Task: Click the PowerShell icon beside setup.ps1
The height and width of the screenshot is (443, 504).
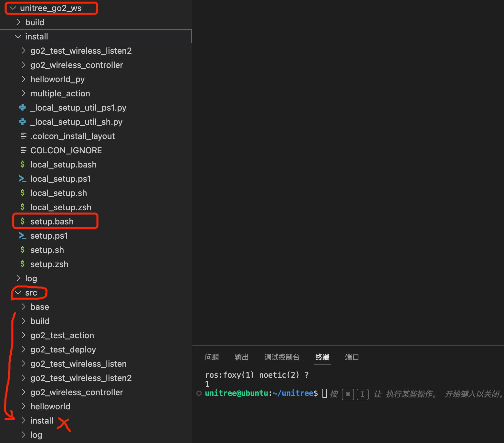Action: pos(22,236)
